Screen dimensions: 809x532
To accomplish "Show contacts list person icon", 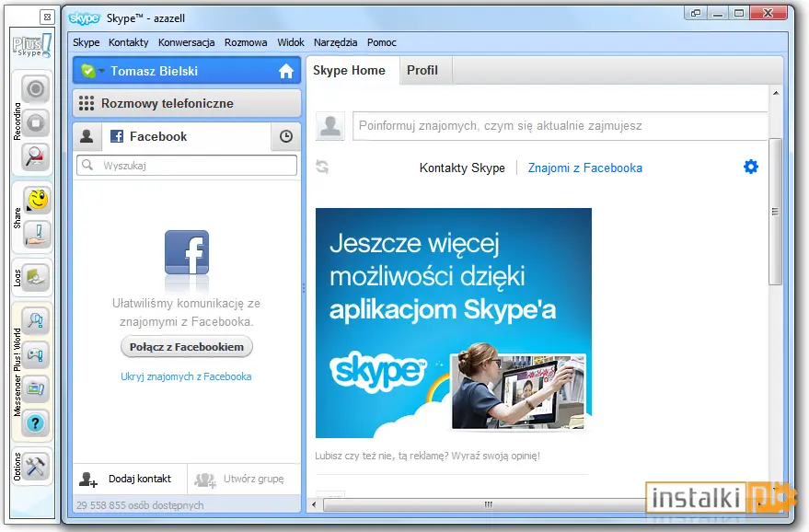I will (x=87, y=136).
